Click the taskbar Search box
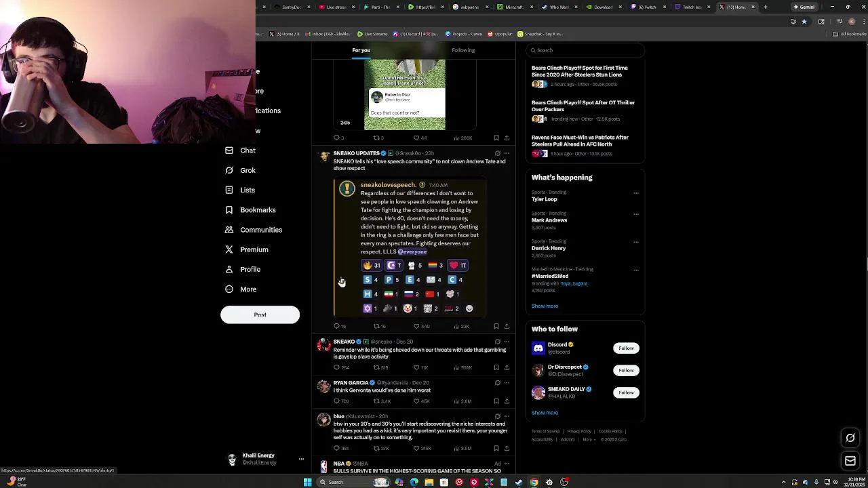Screen dimensions: 868x488 click(x=353, y=482)
